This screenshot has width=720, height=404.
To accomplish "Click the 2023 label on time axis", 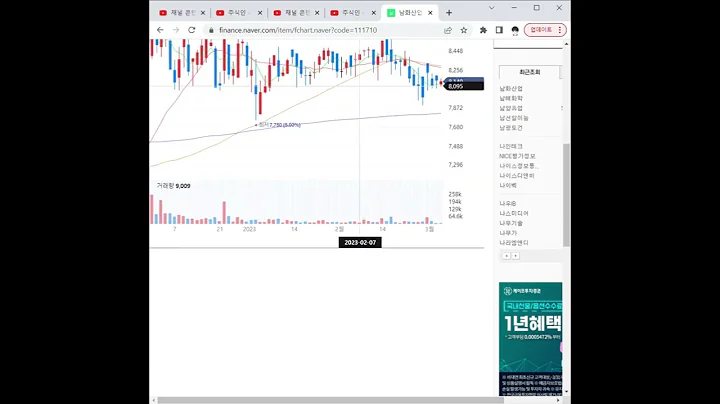I will [x=249, y=229].
